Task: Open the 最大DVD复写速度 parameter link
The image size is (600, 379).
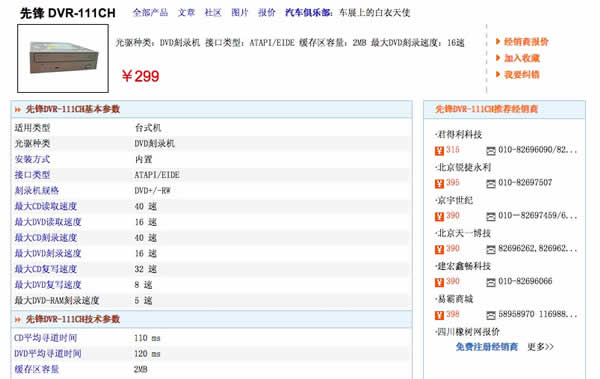Action: pos(48,285)
